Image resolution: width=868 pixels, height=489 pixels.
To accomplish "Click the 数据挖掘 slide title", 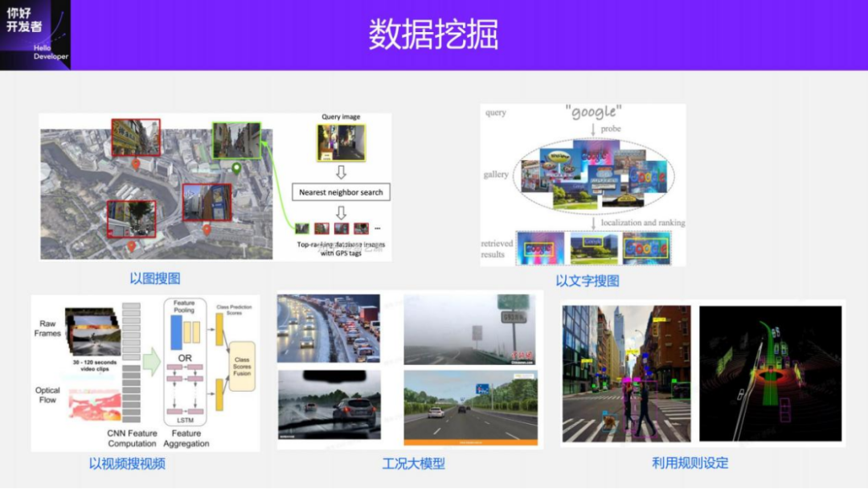I will (433, 35).
